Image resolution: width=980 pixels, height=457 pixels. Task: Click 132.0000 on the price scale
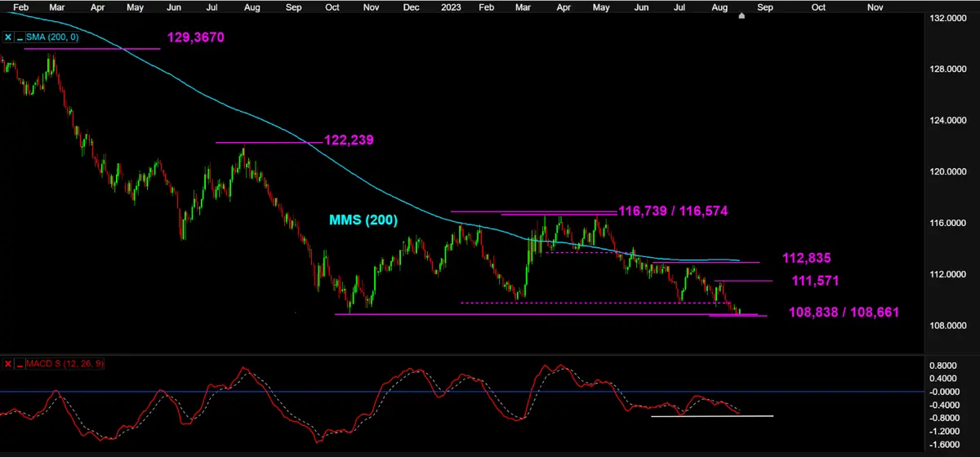(x=953, y=18)
